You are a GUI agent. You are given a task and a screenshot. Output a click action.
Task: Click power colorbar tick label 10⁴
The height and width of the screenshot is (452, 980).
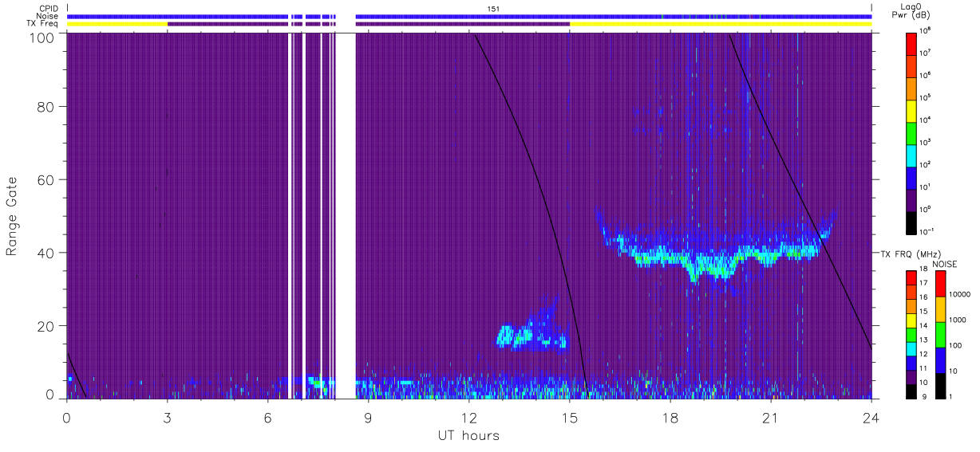click(x=925, y=119)
